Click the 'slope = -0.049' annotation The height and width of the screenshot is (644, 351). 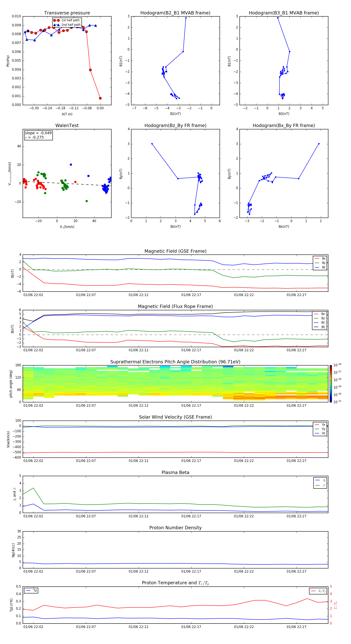tap(38, 133)
